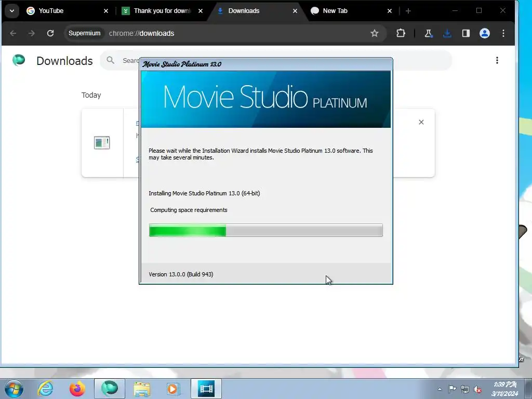Open Windows Explorer folder from taskbar
Screen dimensions: 532x399
[142, 389]
